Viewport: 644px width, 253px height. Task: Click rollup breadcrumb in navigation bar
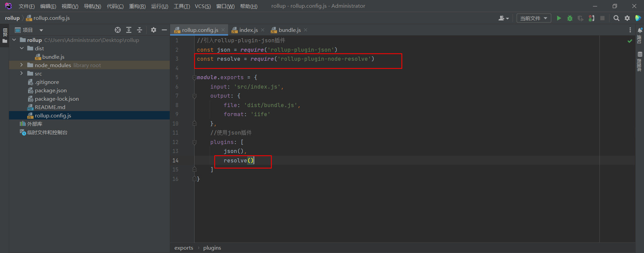(12, 18)
